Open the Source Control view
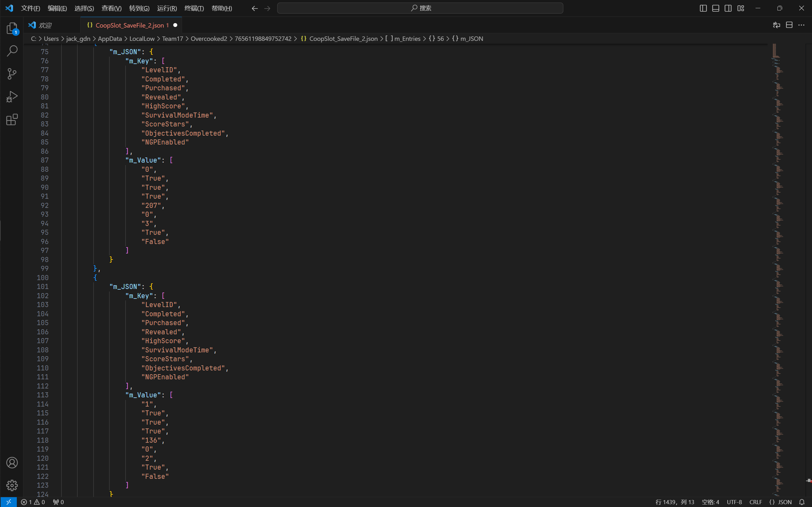 12,74
